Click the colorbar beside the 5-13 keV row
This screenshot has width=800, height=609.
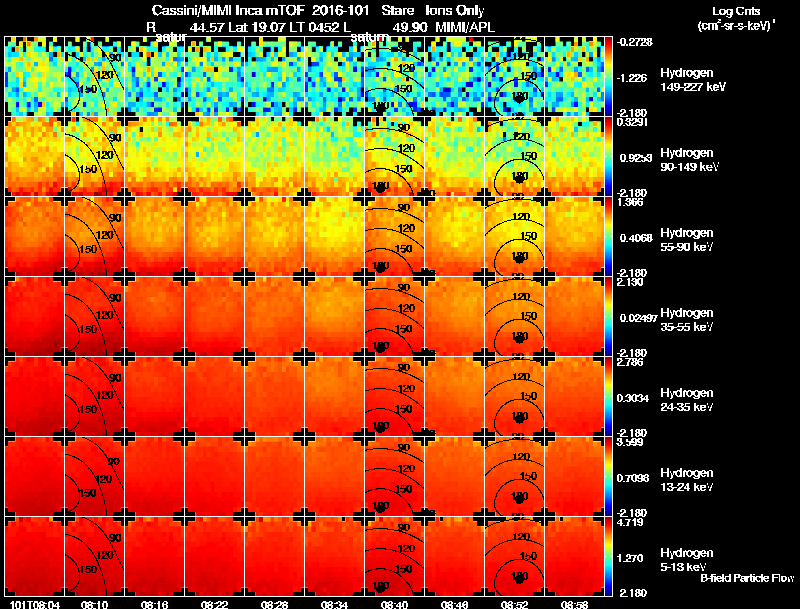[x=608, y=557]
